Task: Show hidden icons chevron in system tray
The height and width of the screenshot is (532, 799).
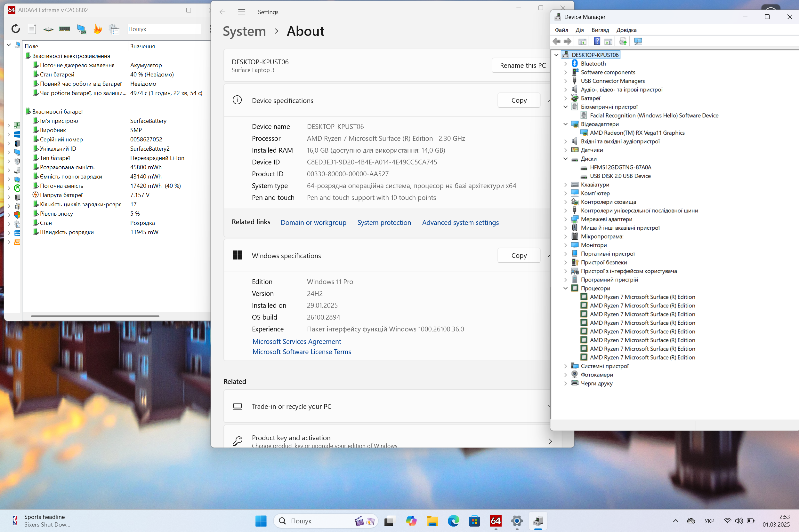Action: (675, 521)
